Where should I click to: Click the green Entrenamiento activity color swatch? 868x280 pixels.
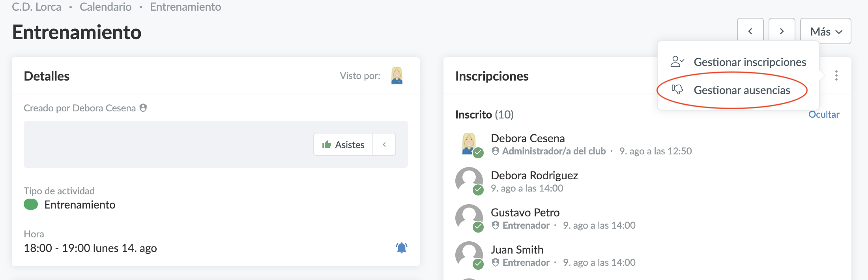(x=31, y=205)
